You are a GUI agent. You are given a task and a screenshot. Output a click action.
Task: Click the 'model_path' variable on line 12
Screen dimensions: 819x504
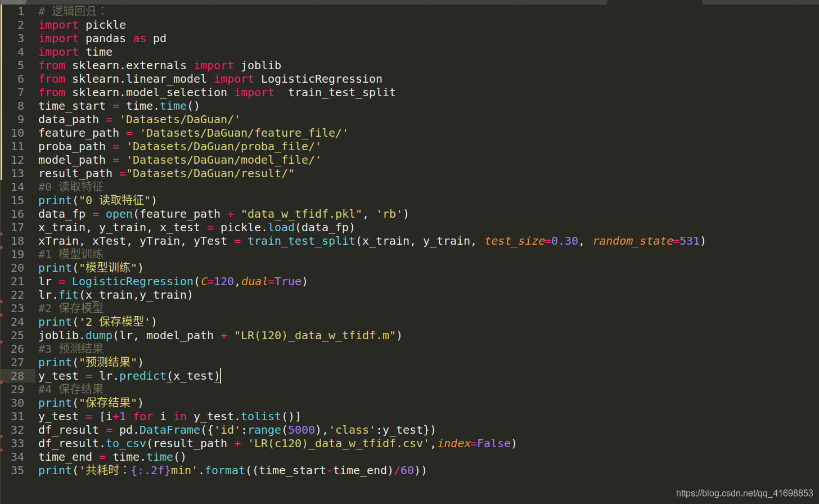[x=72, y=160]
